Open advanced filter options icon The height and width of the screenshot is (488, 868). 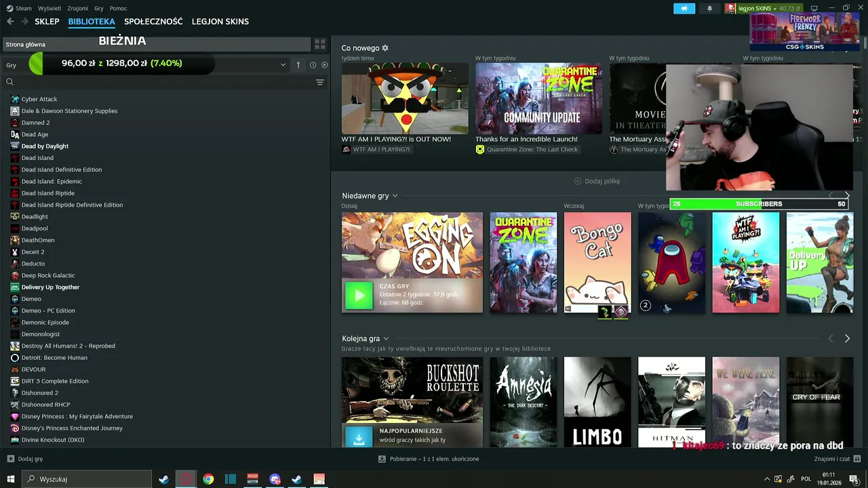click(320, 82)
